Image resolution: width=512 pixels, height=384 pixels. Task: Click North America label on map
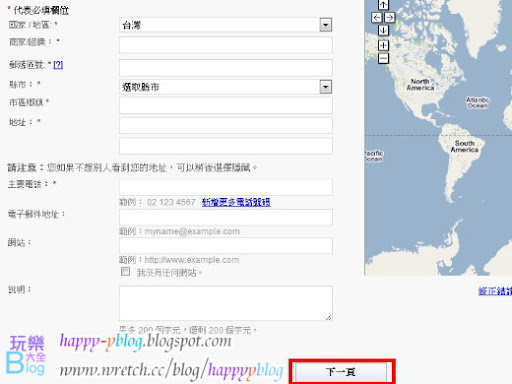click(420, 85)
